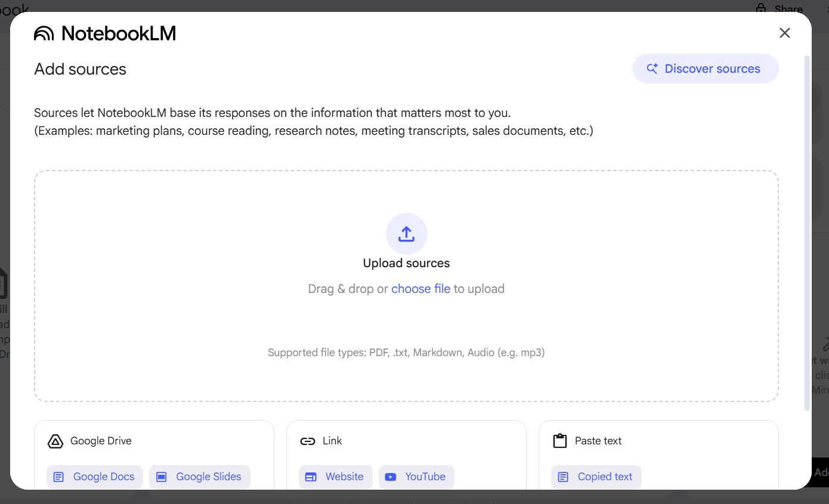Choose the Website link option
Screen dimensions: 829x504
tap(335, 477)
